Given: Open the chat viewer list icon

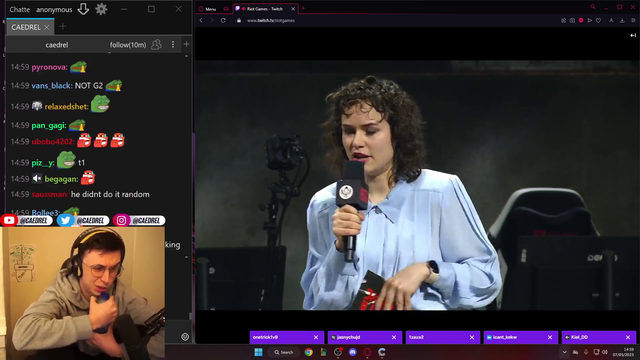Looking at the screenshot, I should pos(156,44).
